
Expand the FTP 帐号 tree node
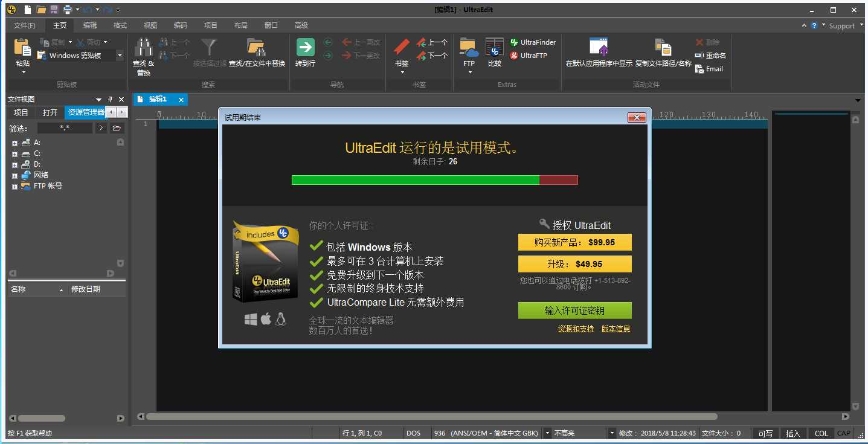(14, 187)
